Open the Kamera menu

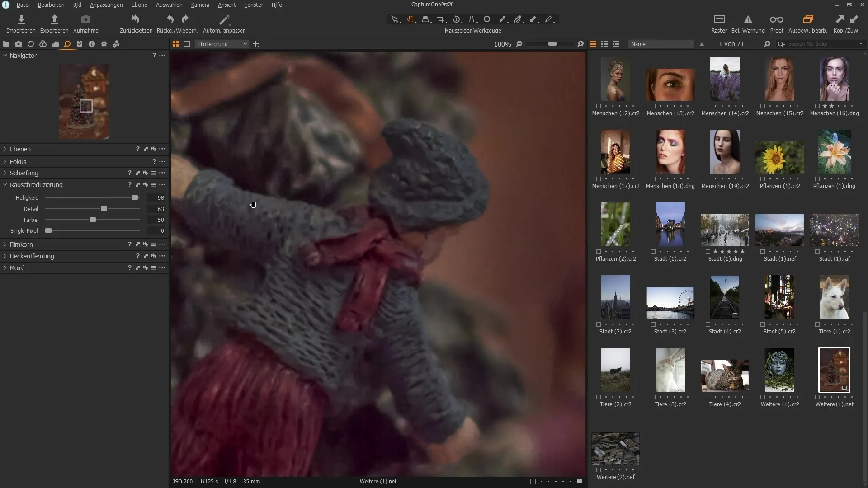[200, 5]
